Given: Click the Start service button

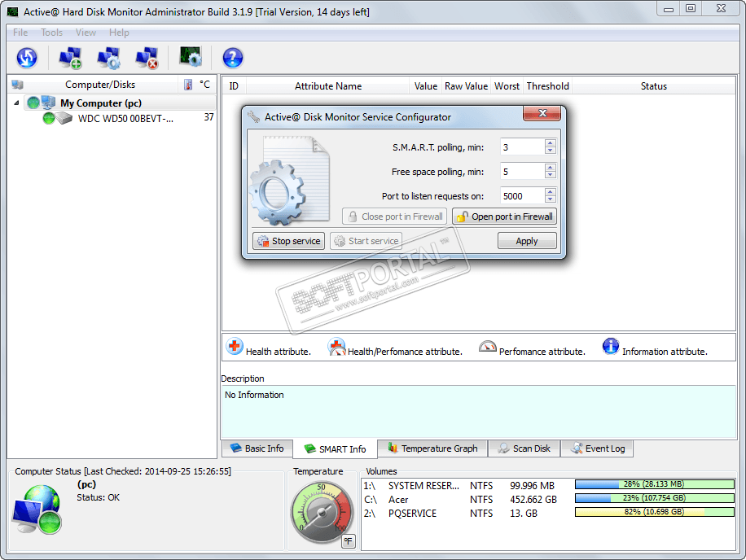Looking at the screenshot, I should click(366, 241).
